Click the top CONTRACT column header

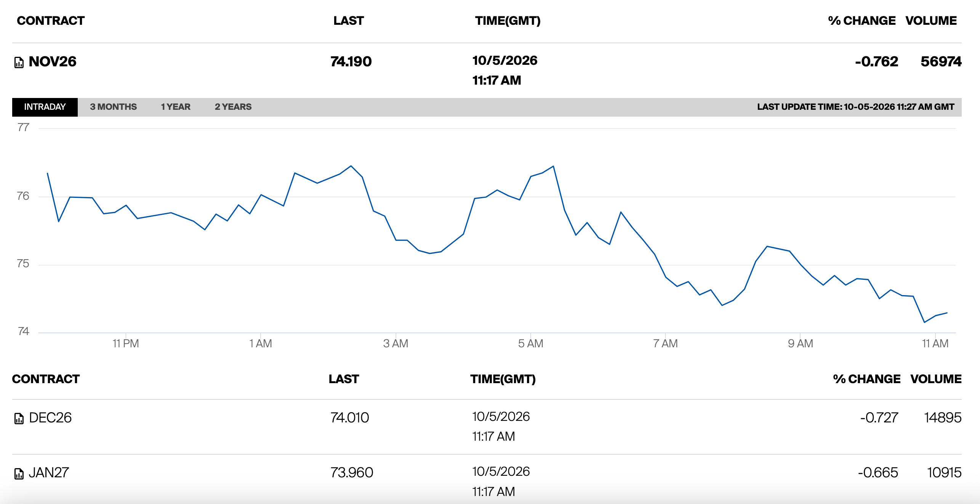[51, 21]
